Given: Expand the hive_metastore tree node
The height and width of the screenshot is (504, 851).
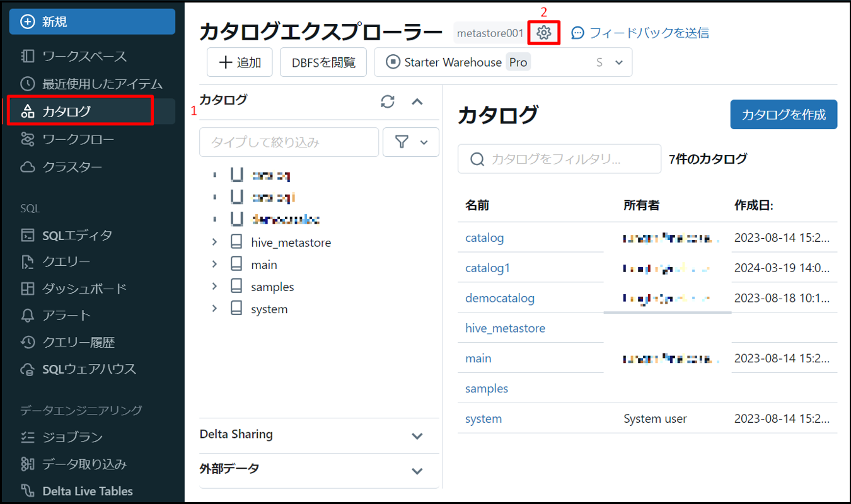Looking at the screenshot, I should coord(214,242).
